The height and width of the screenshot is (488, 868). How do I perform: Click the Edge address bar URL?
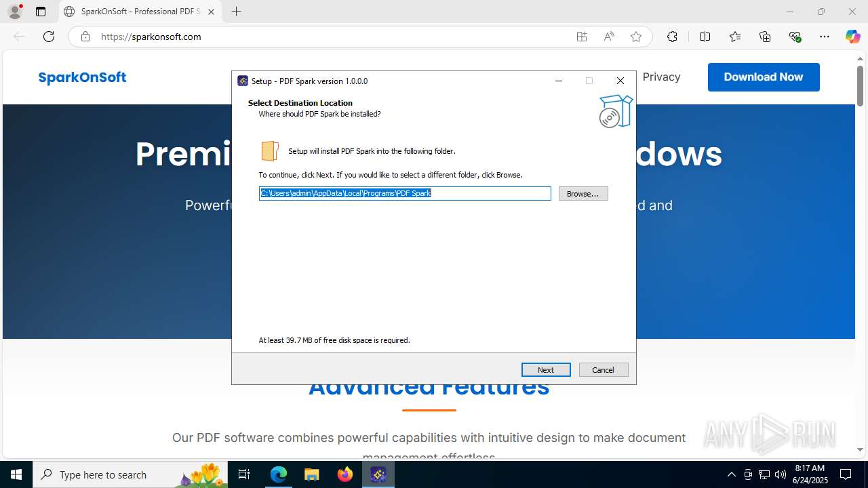pyautogui.click(x=151, y=37)
